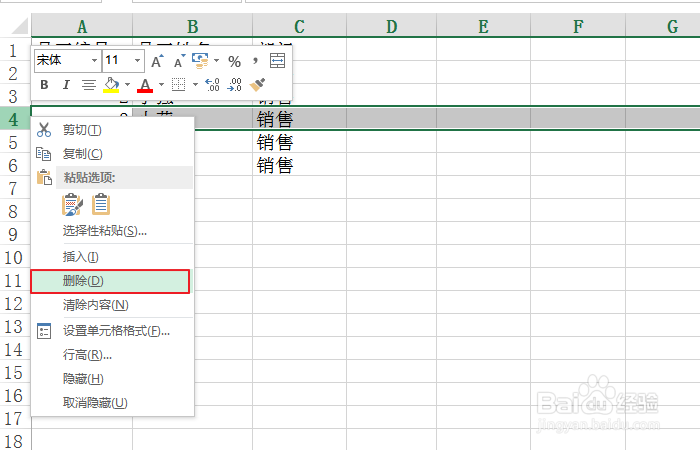This screenshot has height=450, width=700.
Task: Click cell C6 containing 销售
Action: point(299,165)
